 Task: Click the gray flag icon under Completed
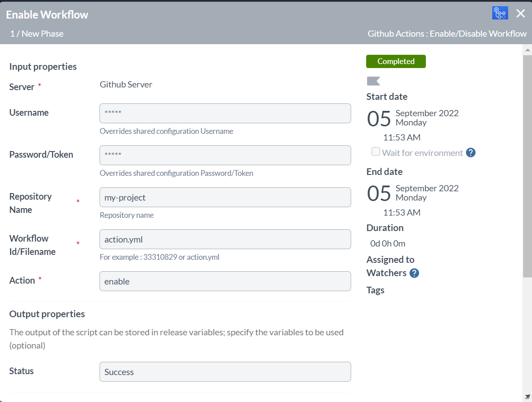[x=373, y=81]
